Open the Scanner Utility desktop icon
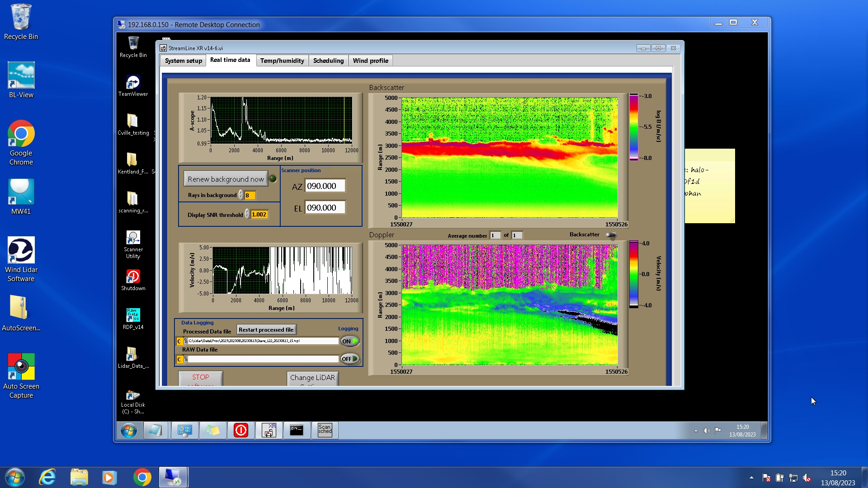Screen dimensions: 868x488 [133, 238]
